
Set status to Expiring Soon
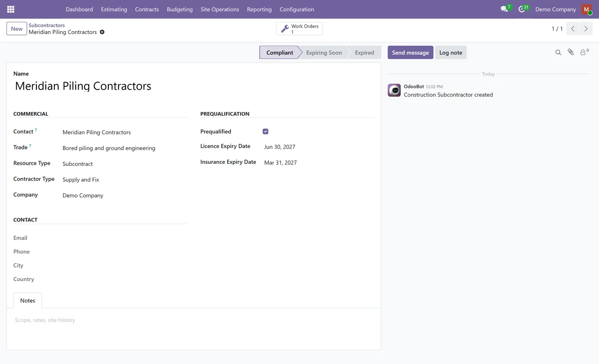[324, 53]
